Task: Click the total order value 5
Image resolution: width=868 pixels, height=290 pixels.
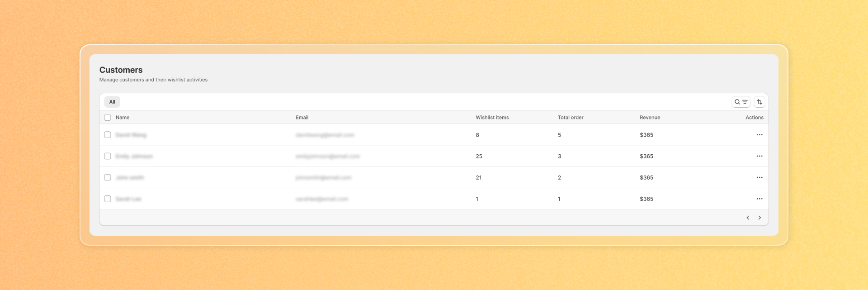Action: point(559,135)
